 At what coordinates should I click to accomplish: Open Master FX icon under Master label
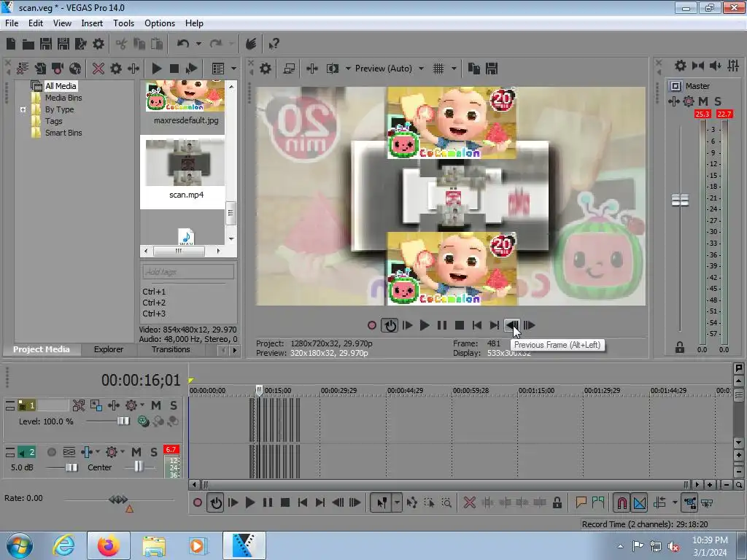point(673,101)
